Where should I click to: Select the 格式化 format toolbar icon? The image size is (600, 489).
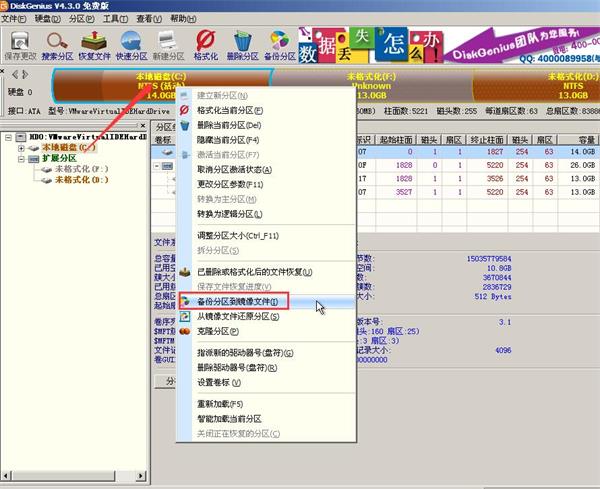205,46
